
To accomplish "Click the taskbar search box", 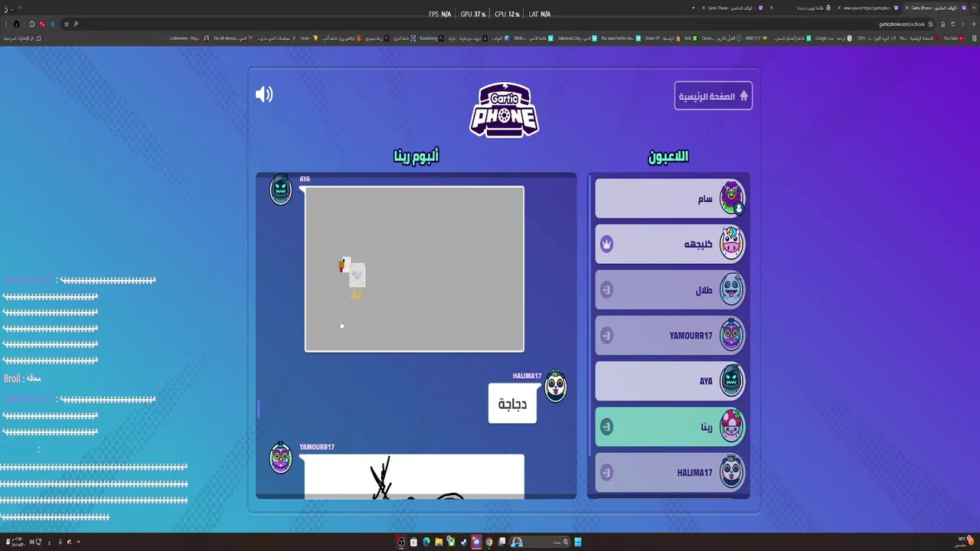I will coord(540,542).
